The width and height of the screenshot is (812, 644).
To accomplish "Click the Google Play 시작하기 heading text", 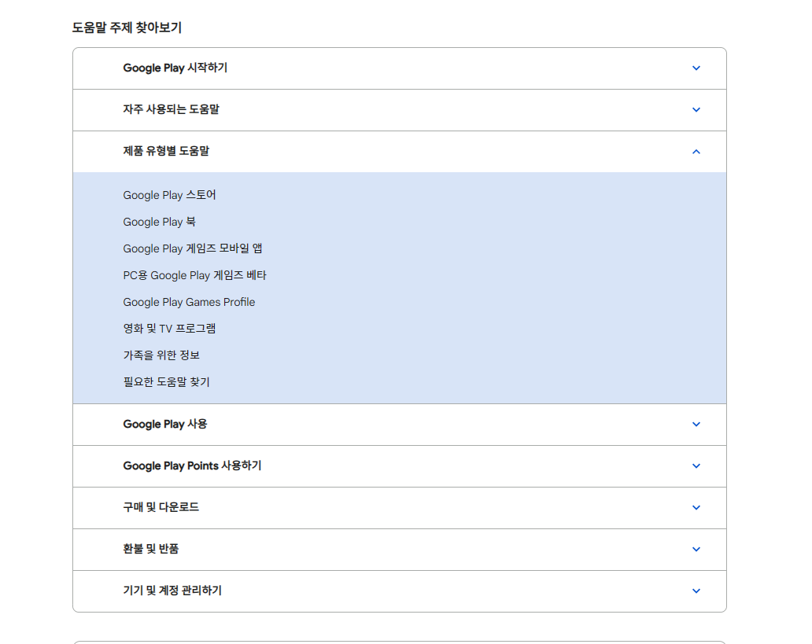I will click(175, 68).
